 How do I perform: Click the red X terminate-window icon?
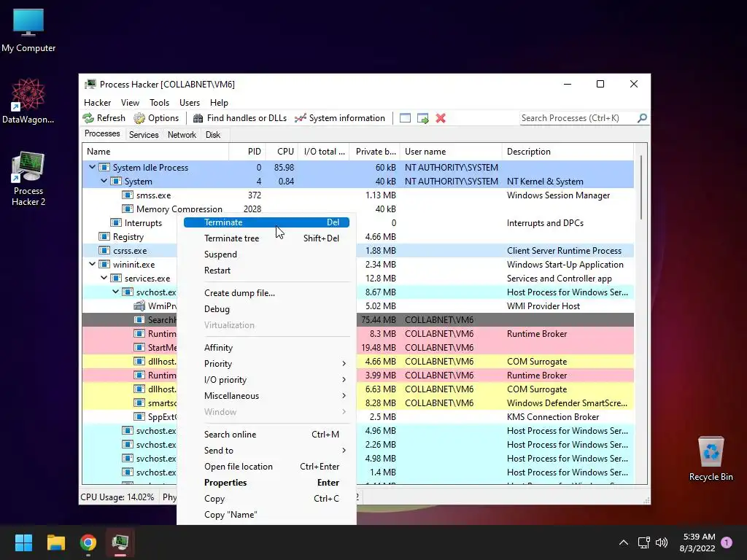coord(441,118)
